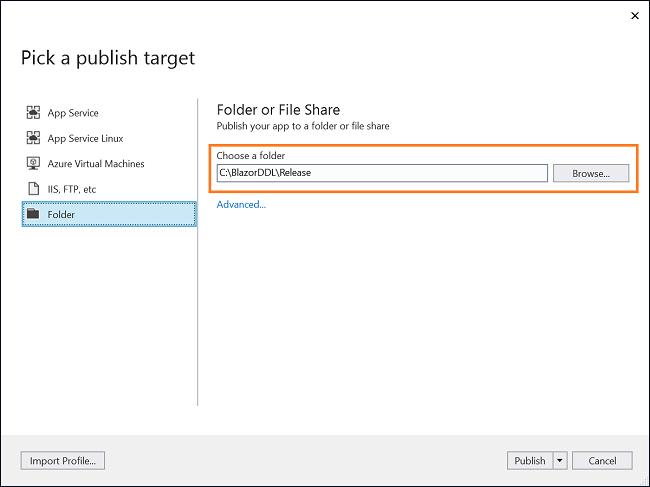Close the dialog with the X
This screenshot has width=650, height=487.
635,16
